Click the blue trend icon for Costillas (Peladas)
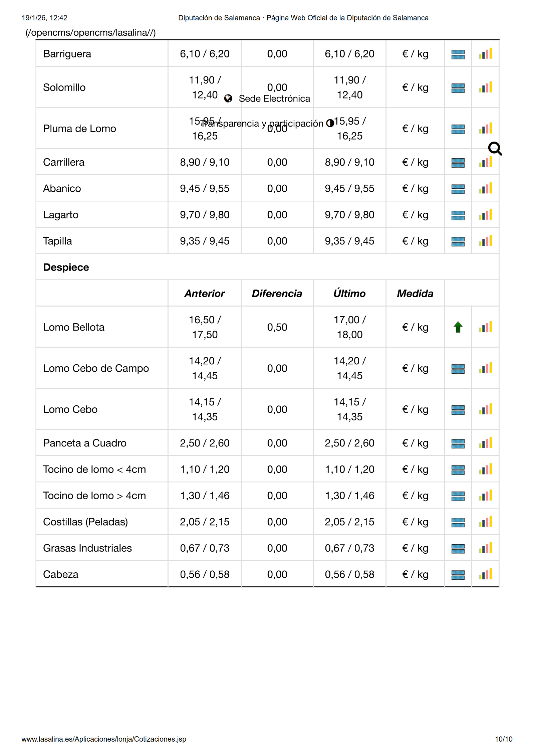 click(x=458, y=522)
